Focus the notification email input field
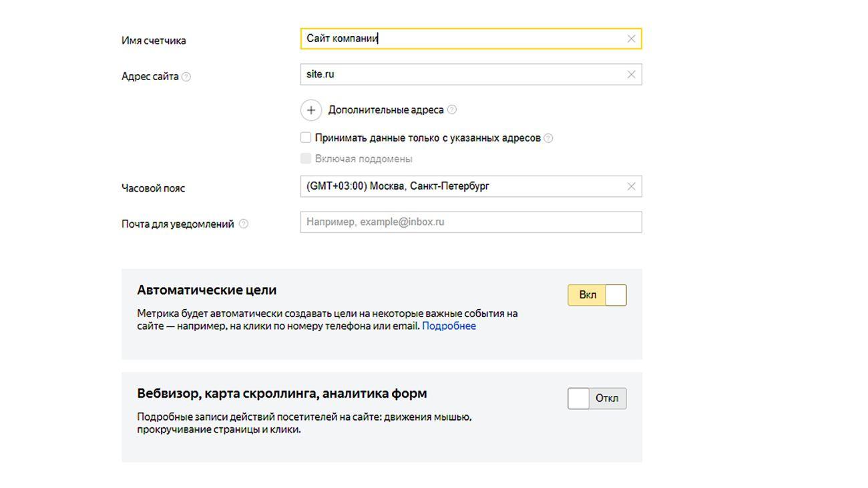This screenshot has width=868, height=488. coord(471,222)
